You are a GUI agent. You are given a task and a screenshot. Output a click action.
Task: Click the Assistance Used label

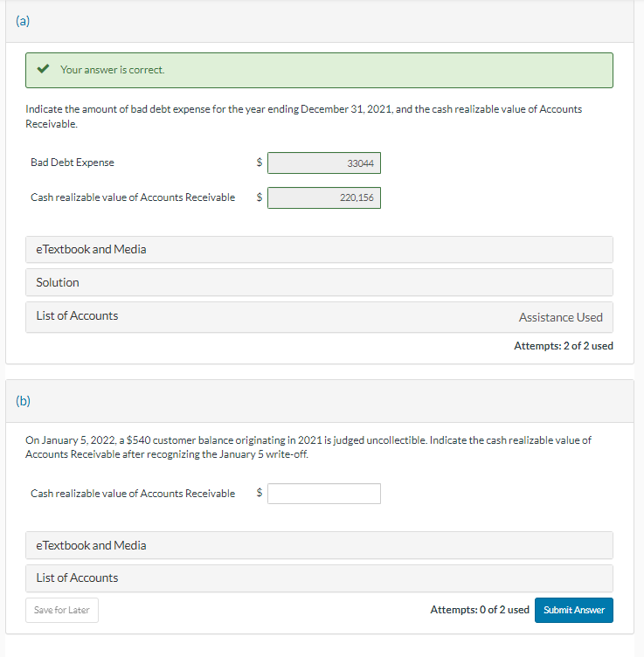point(560,317)
